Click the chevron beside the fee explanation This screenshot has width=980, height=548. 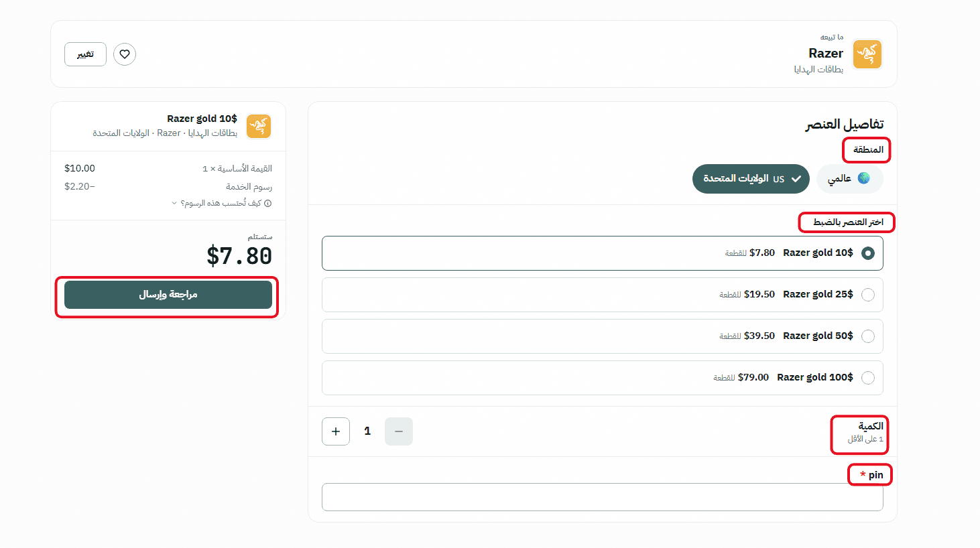pyautogui.click(x=174, y=203)
